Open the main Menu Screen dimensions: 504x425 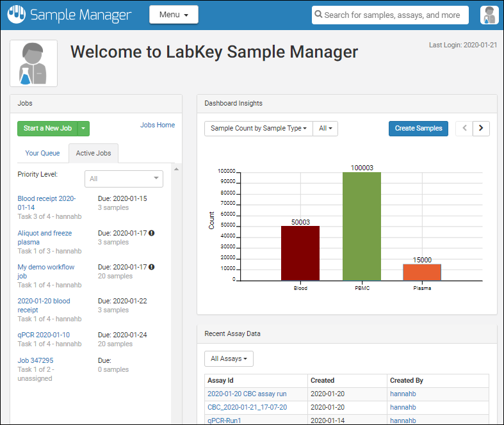pos(174,15)
